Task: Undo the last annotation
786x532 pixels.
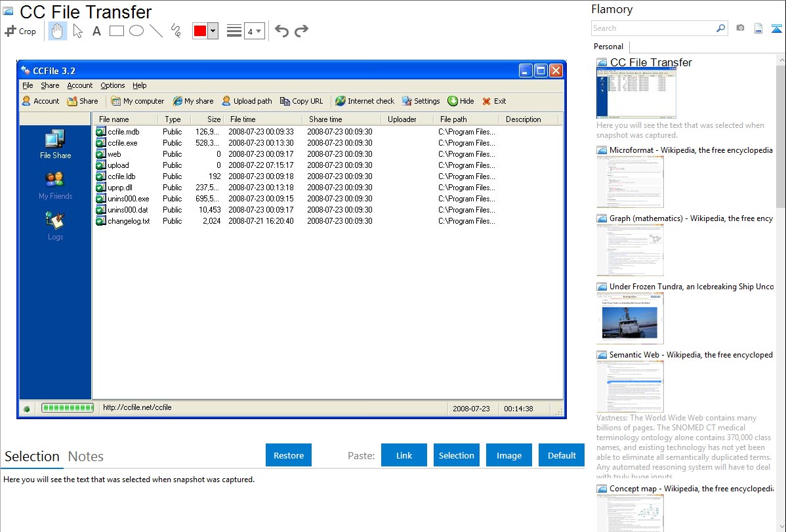Action: pos(281,31)
